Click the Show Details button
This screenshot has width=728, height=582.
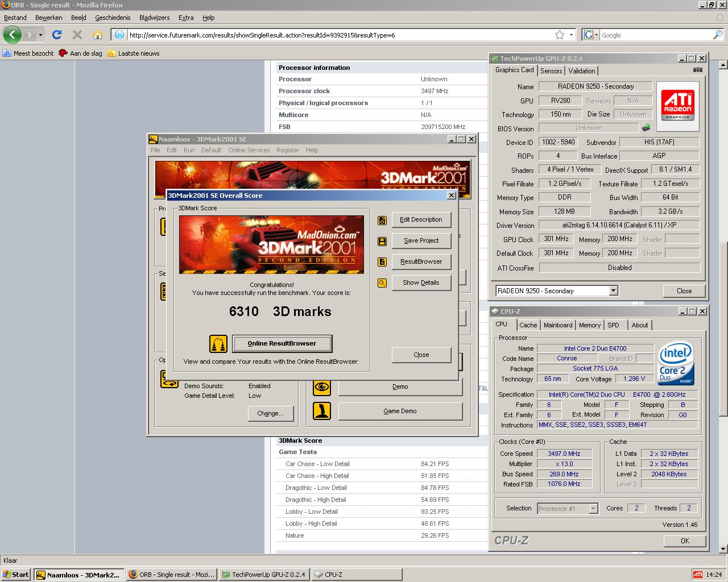421,282
